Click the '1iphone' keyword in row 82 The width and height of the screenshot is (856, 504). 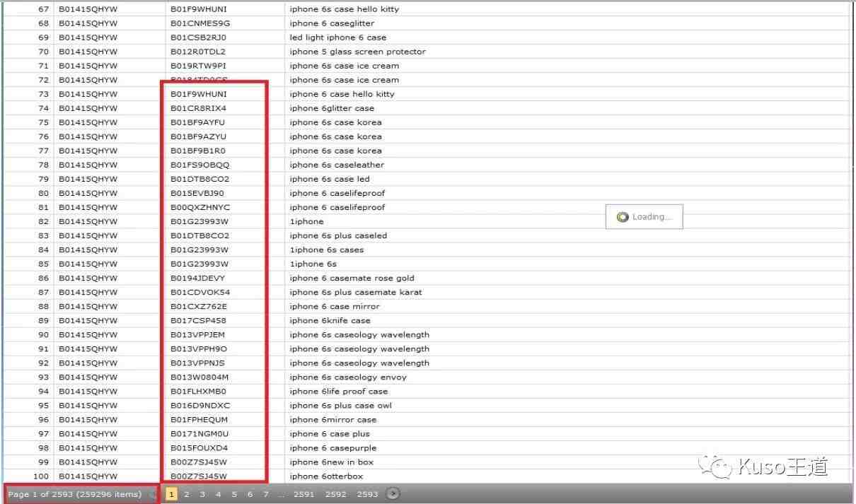pos(306,221)
